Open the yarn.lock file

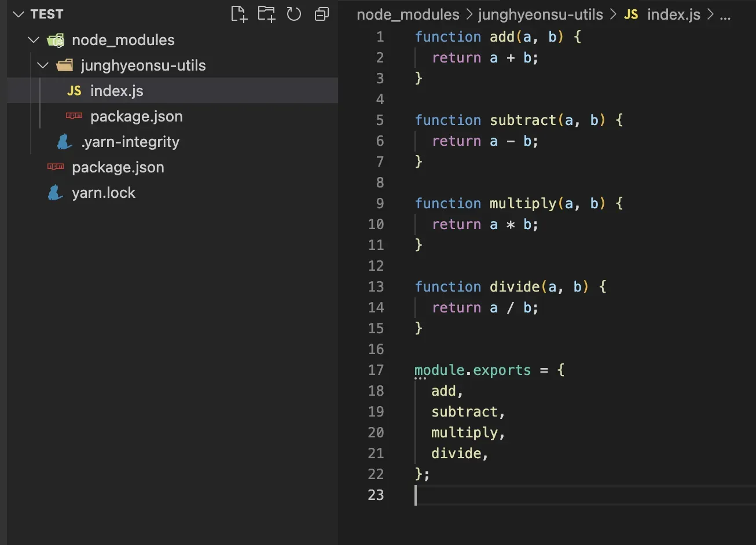point(104,192)
